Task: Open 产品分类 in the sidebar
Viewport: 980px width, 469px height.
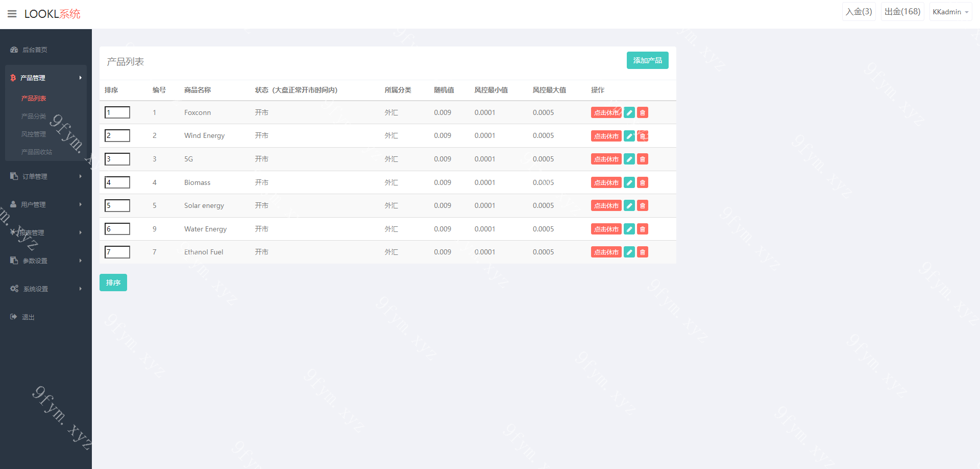Action: [x=34, y=116]
